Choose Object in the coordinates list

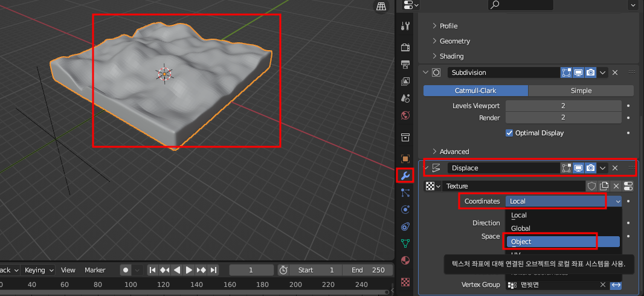coord(563,242)
